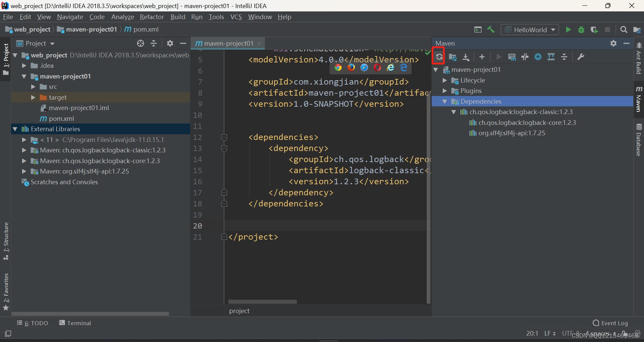Viewport: 644px width, 342px height.
Task: Collapse External Libraries node
Action: (15, 129)
